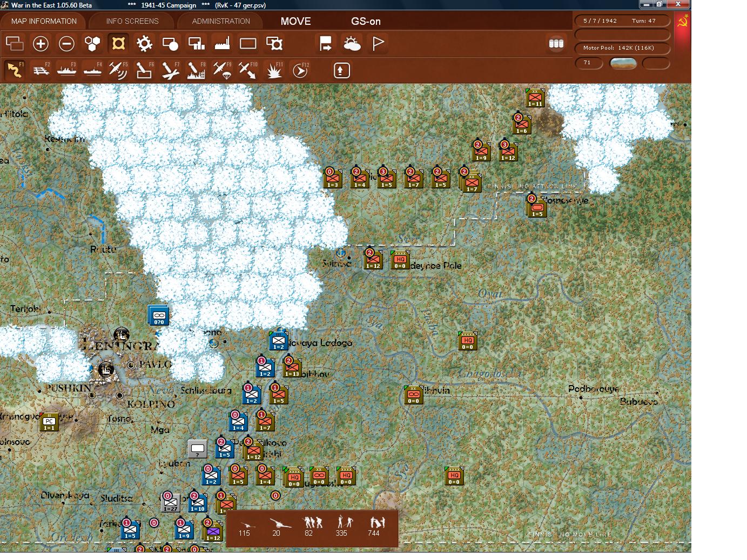Select air transport mode (F9) icon
Image resolution: width=747 pixels, height=560 pixels.
[x=223, y=70]
